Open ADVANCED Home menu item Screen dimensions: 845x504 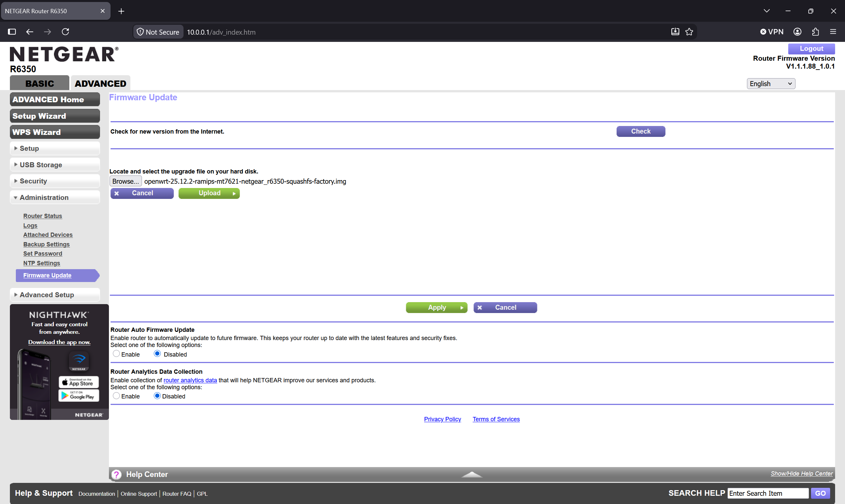click(55, 100)
